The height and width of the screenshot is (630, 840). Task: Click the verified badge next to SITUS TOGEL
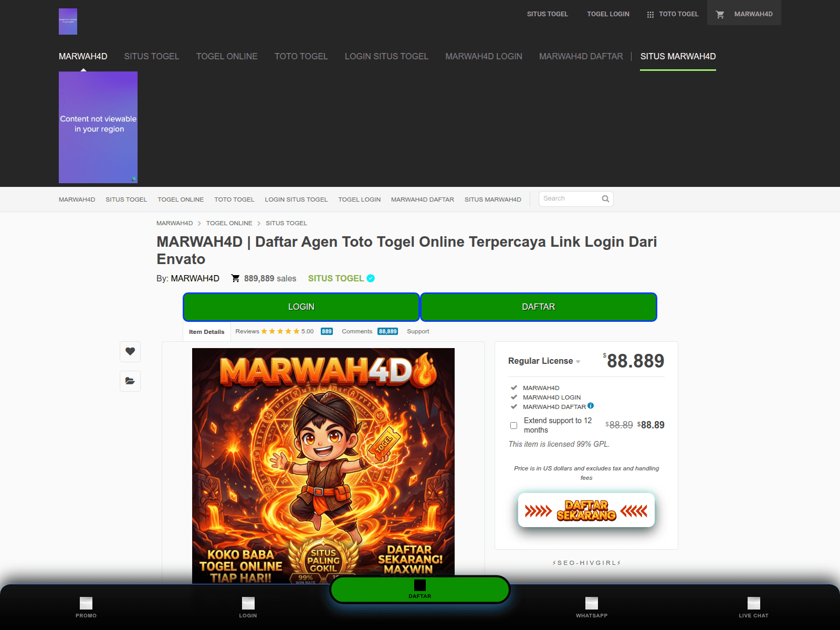371,278
